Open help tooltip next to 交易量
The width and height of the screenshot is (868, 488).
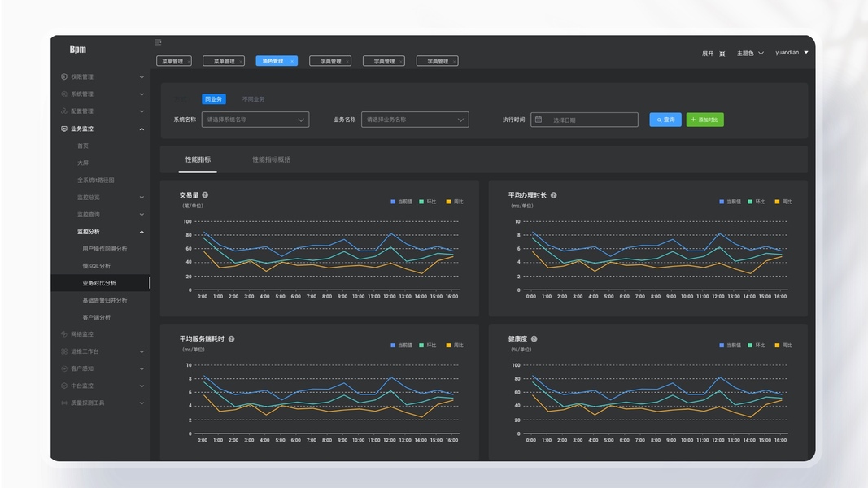click(205, 194)
